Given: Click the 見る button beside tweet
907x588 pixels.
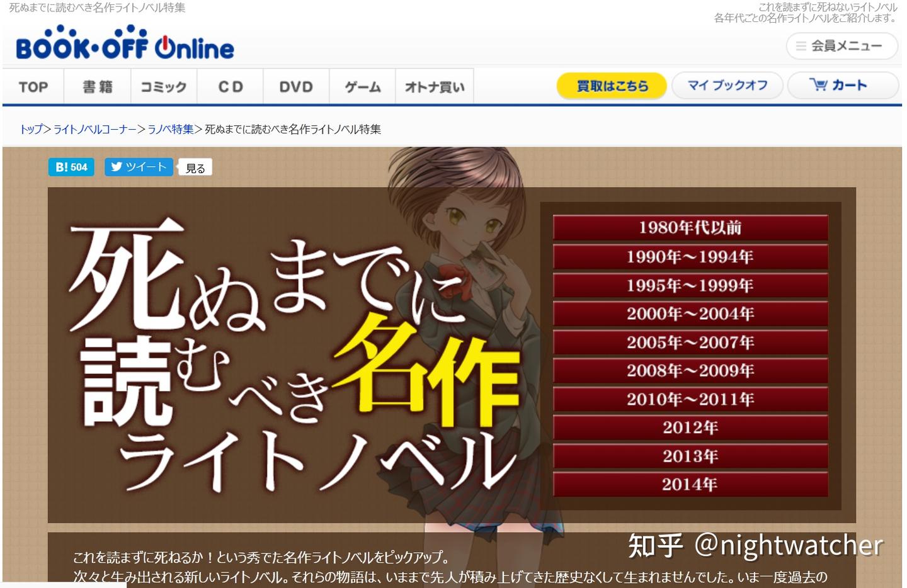Looking at the screenshot, I should click(x=195, y=168).
